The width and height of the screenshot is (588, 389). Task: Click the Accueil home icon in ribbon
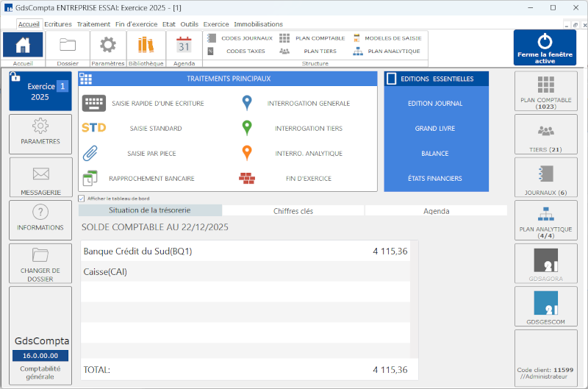pos(22,45)
